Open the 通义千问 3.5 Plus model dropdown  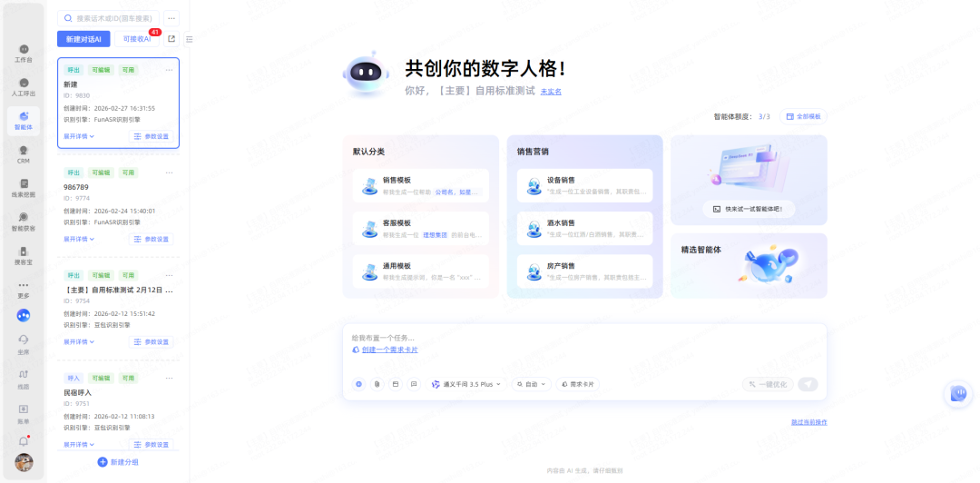click(x=466, y=384)
